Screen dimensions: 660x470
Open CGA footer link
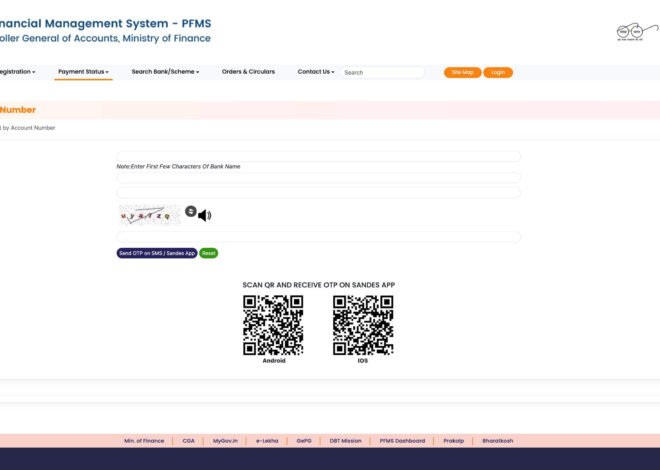189,441
